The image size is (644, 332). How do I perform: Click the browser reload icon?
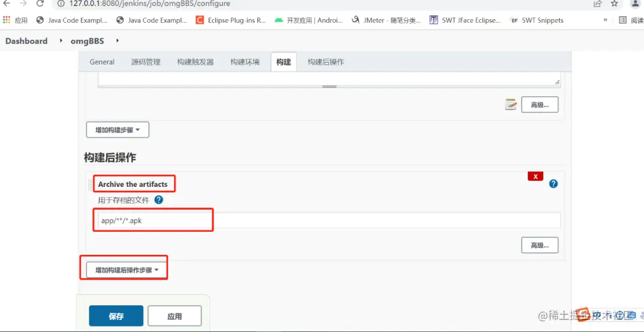(40, 4)
